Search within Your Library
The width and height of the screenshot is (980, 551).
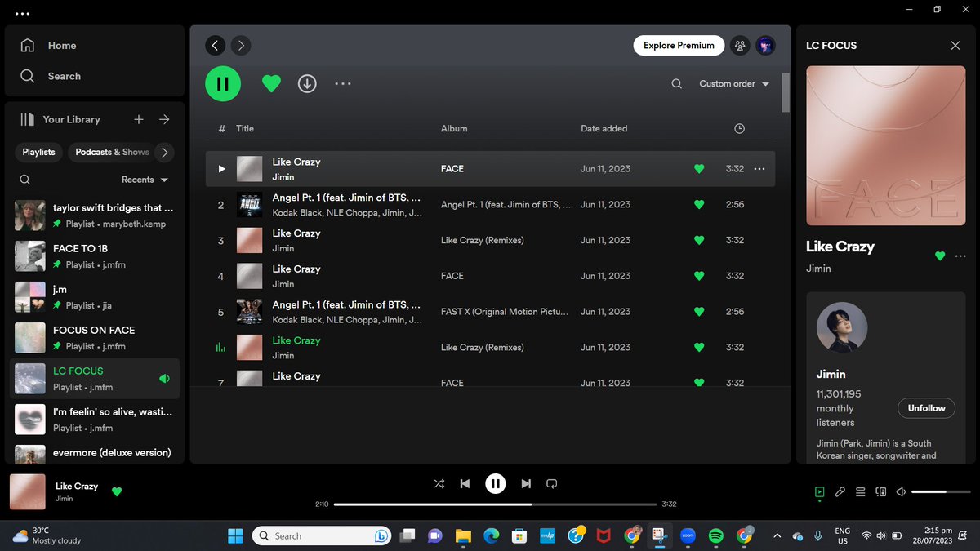(25, 180)
